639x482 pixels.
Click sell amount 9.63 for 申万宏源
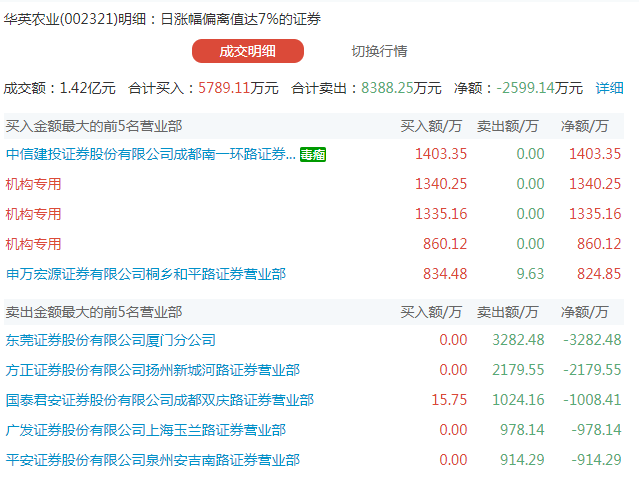[530, 274]
